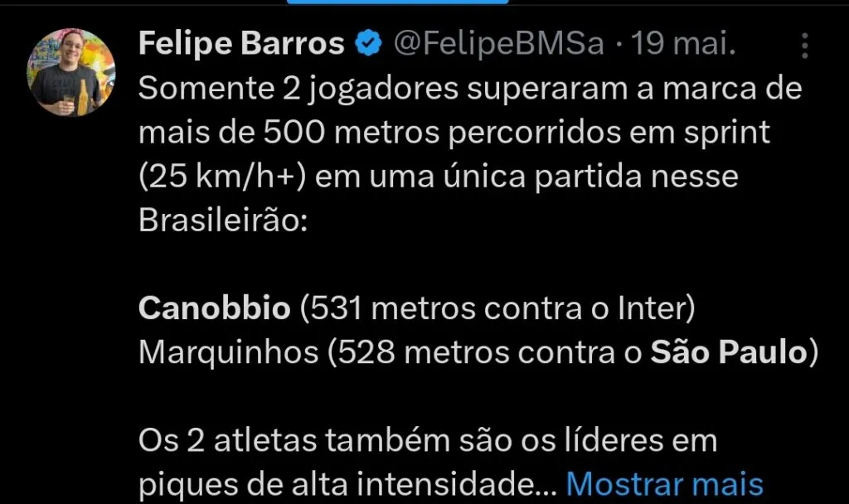Click the verified checkmark to see verification info
The height and width of the screenshot is (504, 849).
pyautogui.click(x=366, y=43)
